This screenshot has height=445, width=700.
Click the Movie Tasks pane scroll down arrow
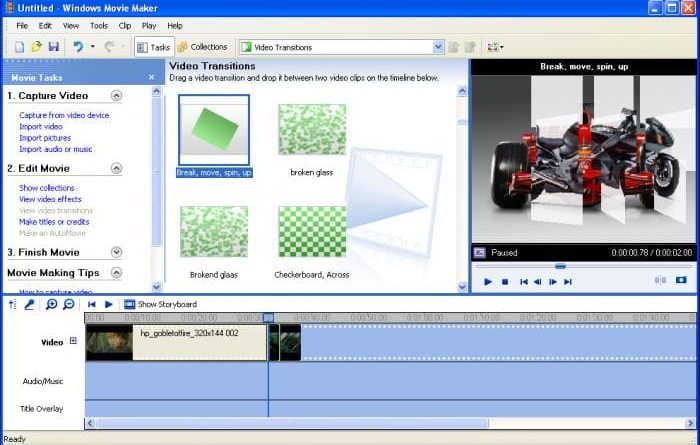(156, 287)
